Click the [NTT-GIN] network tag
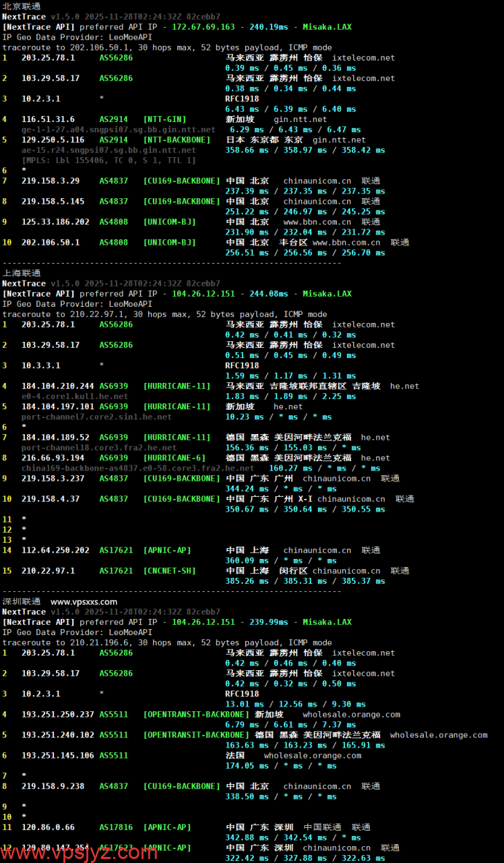 pyautogui.click(x=164, y=119)
